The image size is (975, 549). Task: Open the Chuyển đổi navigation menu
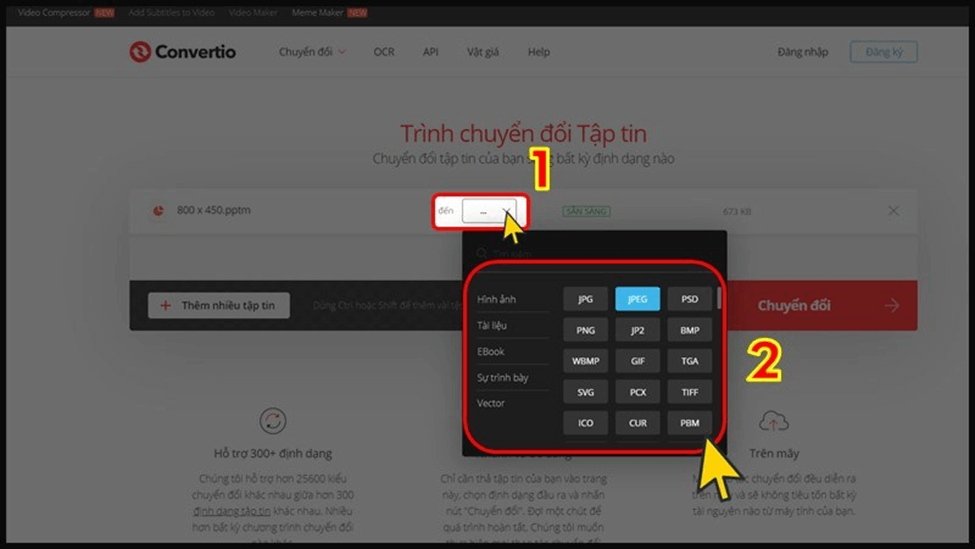click(312, 52)
